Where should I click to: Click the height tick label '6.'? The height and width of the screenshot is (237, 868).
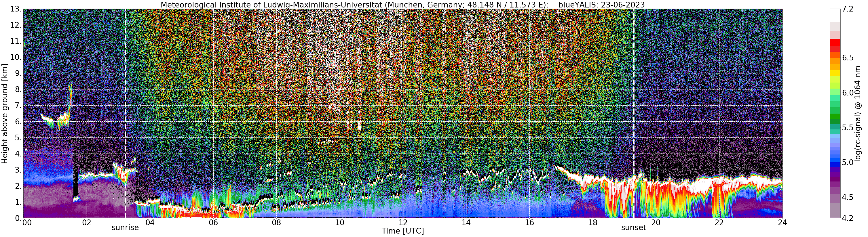(18, 122)
